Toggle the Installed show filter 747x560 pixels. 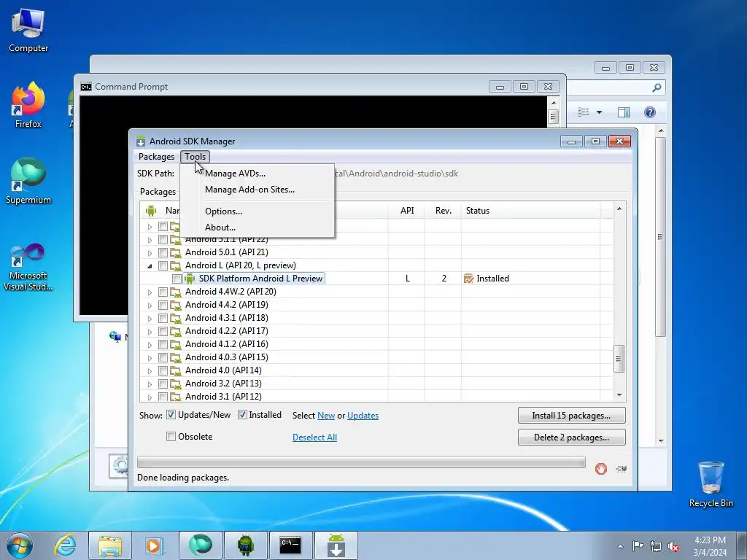242,415
